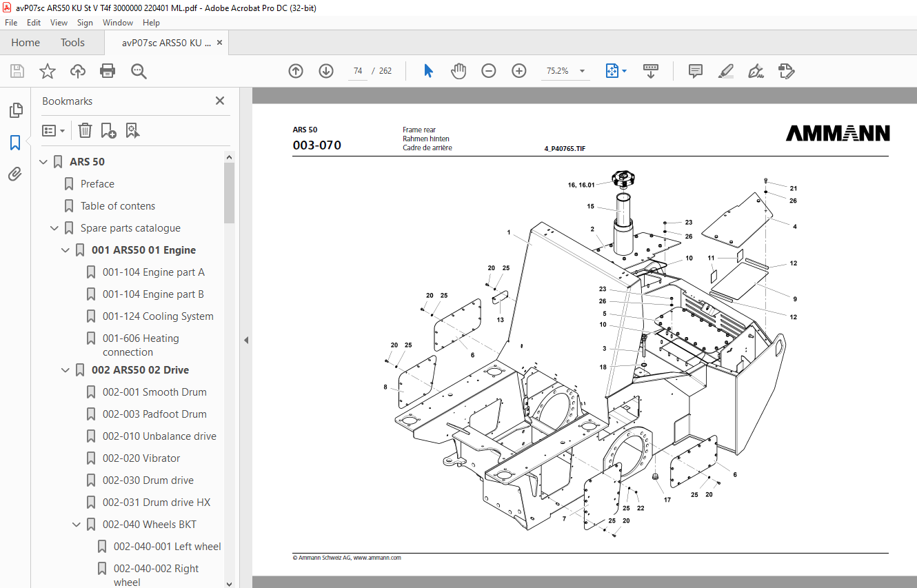Click the page number field showing 74
This screenshot has height=588, width=917.
(357, 71)
